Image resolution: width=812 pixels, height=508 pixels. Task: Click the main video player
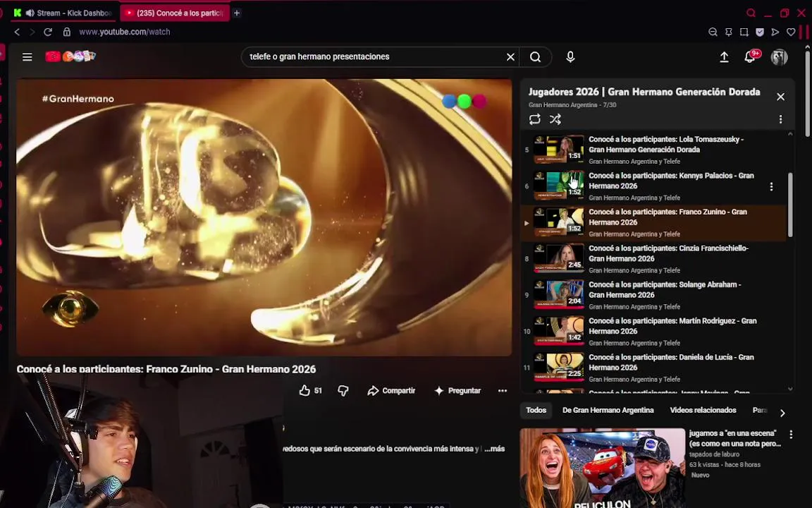(x=264, y=217)
